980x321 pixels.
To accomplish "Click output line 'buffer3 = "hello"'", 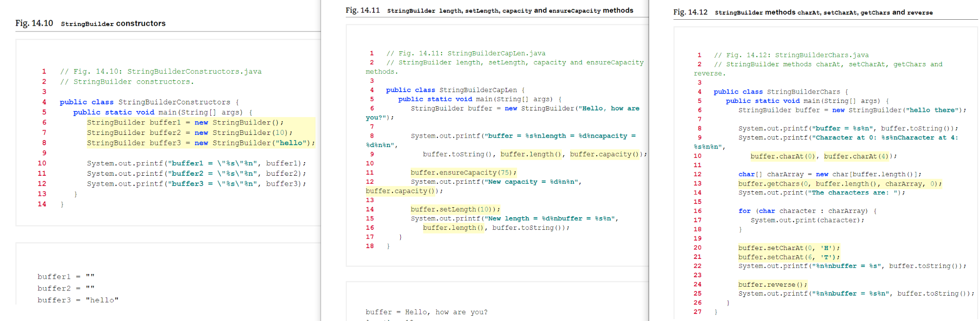I will click(78, 300).
